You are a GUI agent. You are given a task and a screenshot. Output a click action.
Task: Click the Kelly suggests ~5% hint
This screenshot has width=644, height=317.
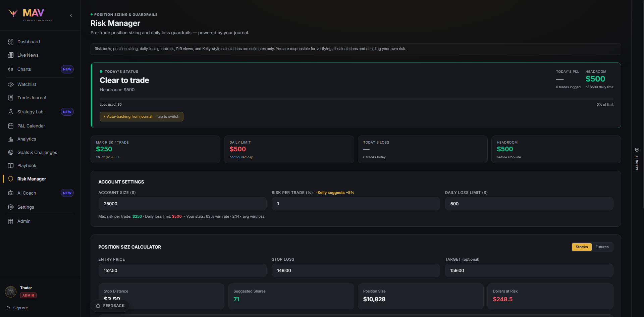coord(335,193)
